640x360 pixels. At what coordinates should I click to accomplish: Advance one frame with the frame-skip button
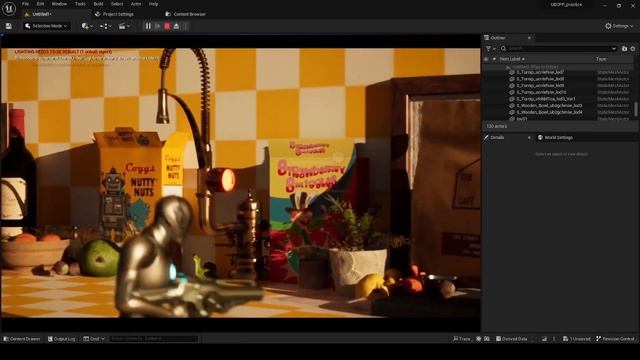(x=158, y=26)
